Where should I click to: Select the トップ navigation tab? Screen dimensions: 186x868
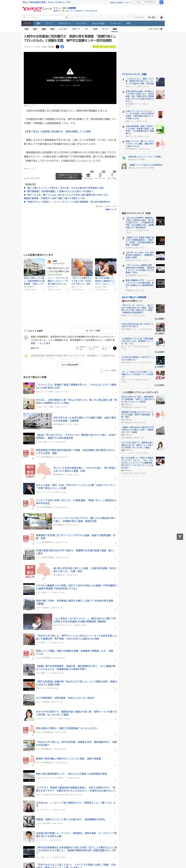pyautogui.click(x=27, y=24)
